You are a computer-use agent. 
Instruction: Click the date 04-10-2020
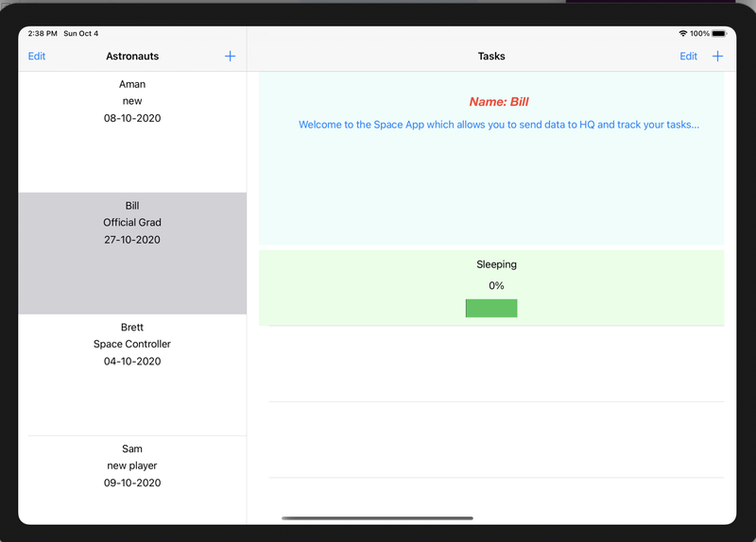132,362
